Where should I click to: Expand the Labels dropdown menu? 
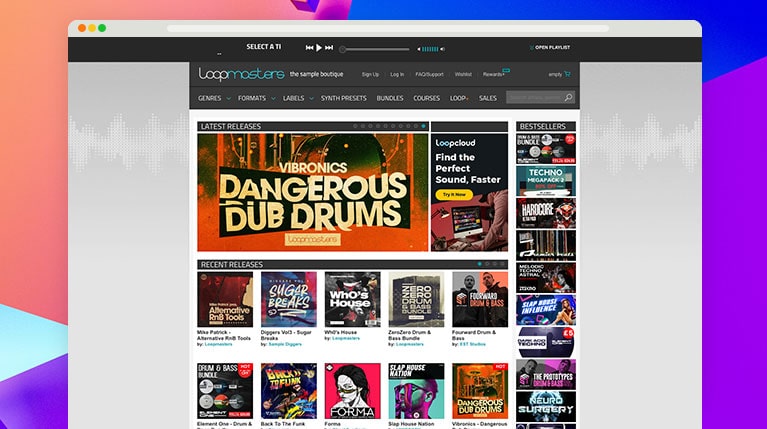point(298,98)
